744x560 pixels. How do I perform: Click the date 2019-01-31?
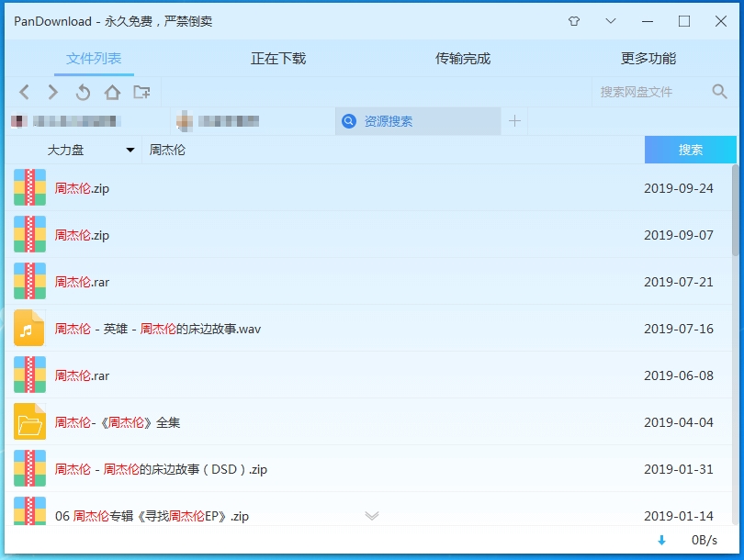tap(679, 469)
